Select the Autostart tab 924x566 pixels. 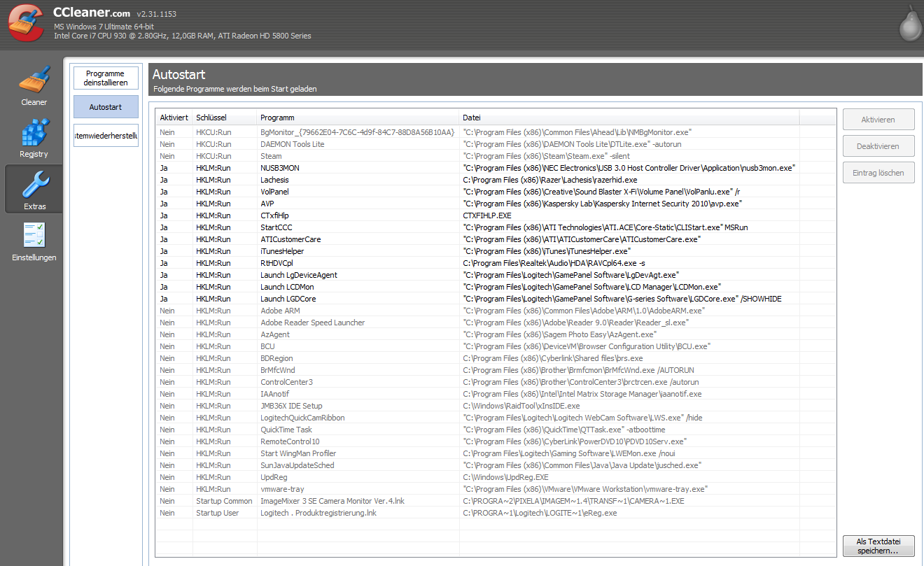coord(106,106)
